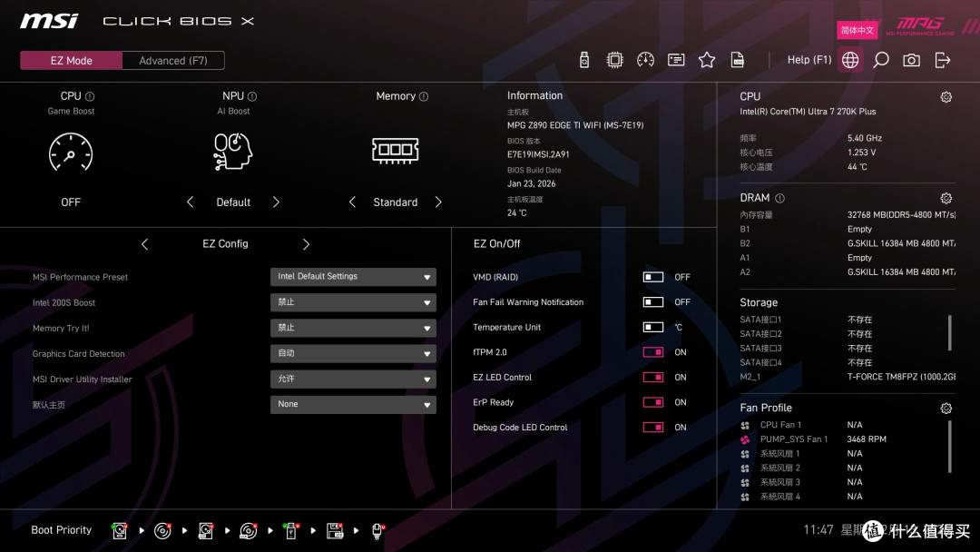Screen dimensions: 980x552
Task: Open MSI Performance Preset dropdown
Action: click(353, 276)
